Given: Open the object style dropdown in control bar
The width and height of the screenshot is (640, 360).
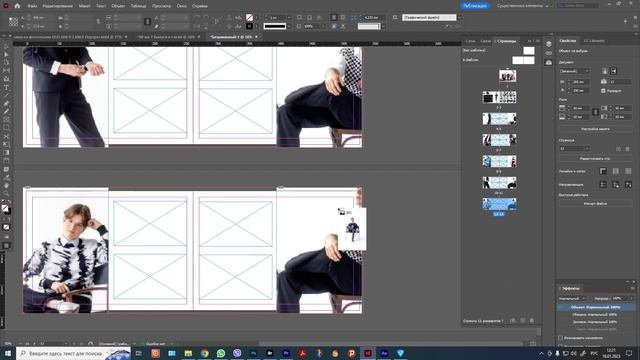Looking at the screenshot, I should 460,18.
